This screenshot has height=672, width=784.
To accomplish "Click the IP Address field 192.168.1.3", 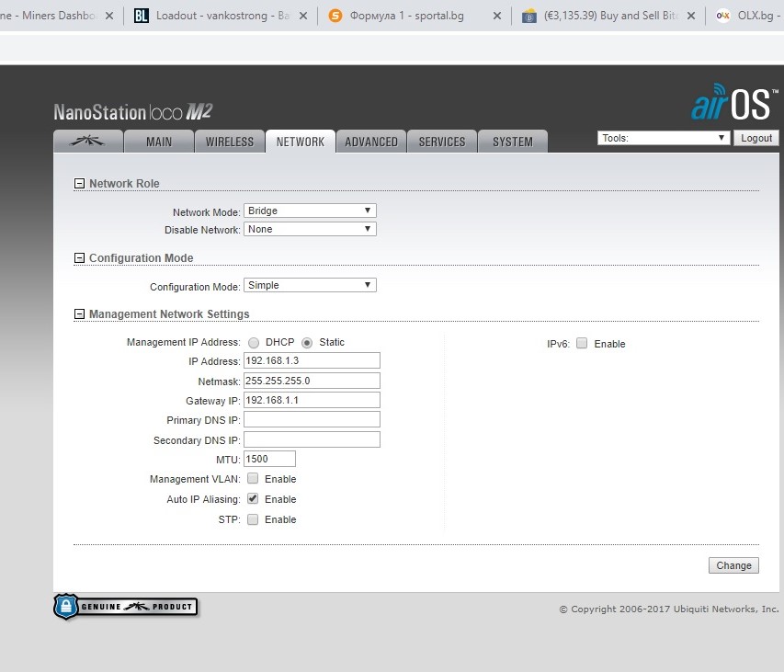I will (x=312, y=360).
